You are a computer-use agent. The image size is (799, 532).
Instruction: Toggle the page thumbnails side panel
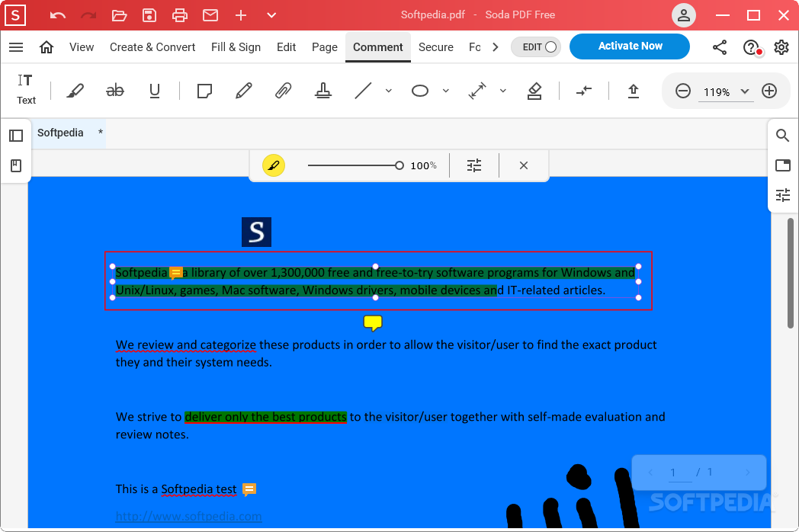point(16,136)
